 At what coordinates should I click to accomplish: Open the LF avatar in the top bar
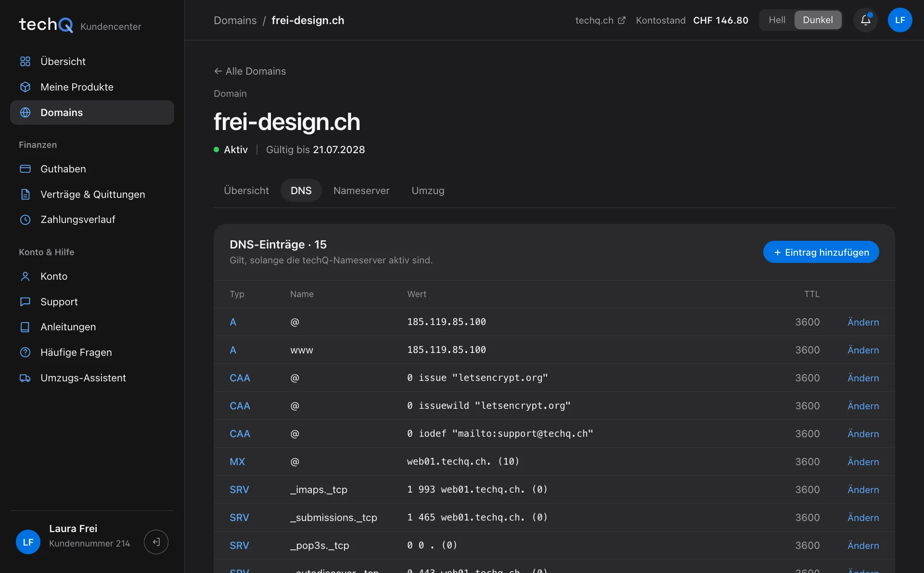pyautogui.click(x=900, y=20)
